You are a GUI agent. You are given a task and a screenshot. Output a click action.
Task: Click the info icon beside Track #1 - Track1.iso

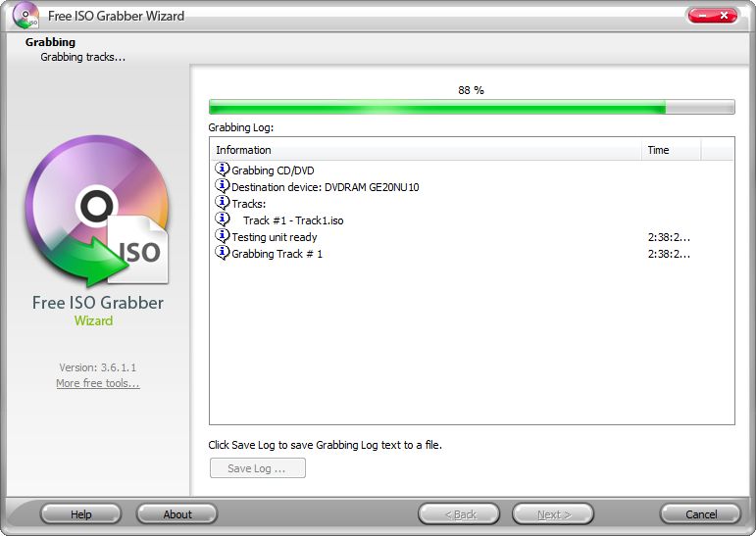point(222,219)
